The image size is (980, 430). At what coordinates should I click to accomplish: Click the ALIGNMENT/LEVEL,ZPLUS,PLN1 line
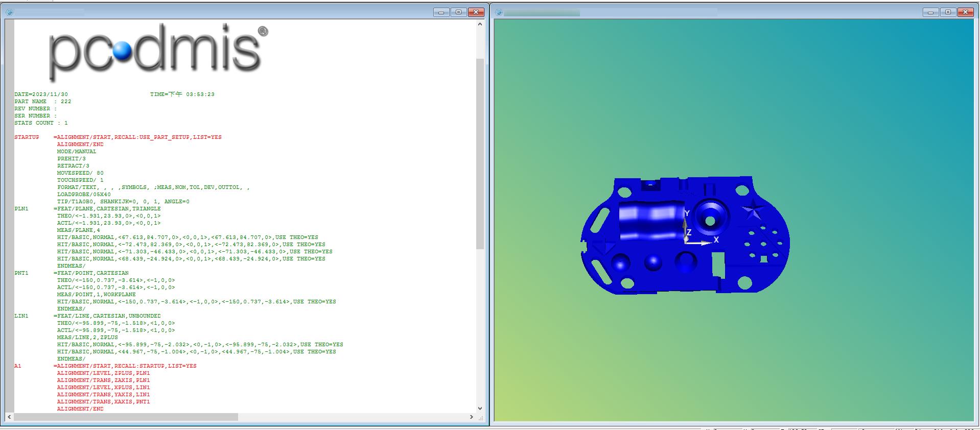coord(104,373)
